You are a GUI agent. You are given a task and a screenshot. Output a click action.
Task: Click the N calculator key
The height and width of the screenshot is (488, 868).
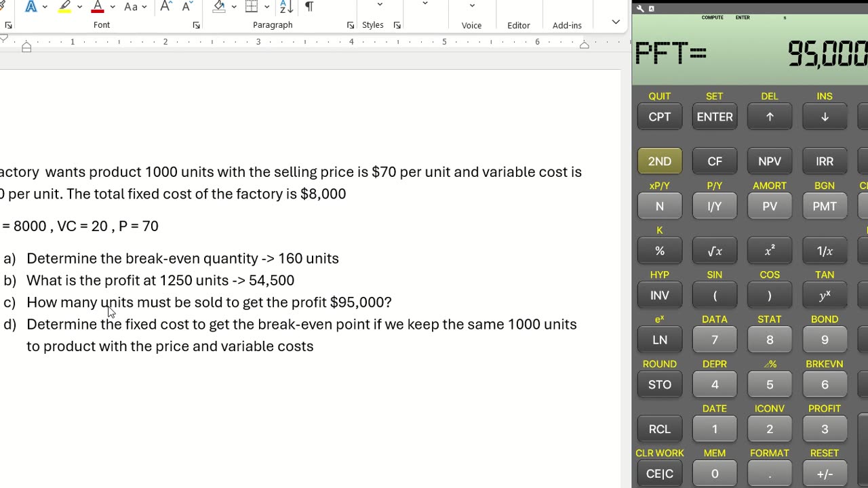click(660, 206)
